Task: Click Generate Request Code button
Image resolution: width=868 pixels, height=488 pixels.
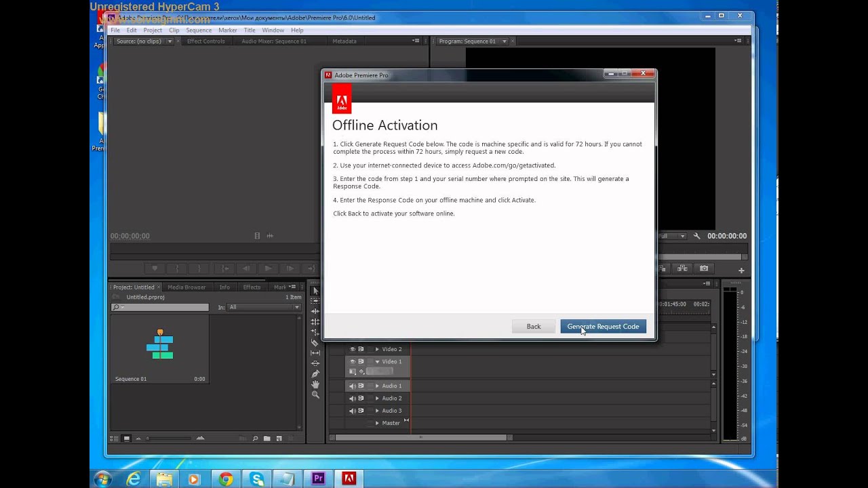Action: pos(603,327)
